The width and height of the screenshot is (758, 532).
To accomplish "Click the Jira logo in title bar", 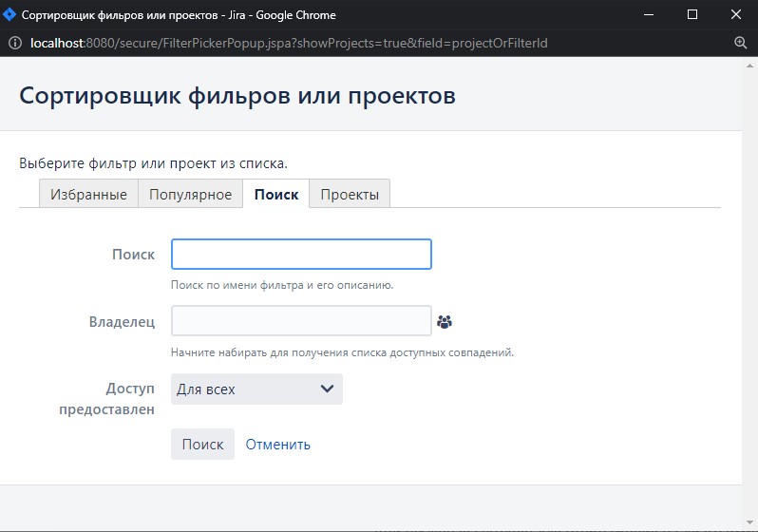I will 9,14.
